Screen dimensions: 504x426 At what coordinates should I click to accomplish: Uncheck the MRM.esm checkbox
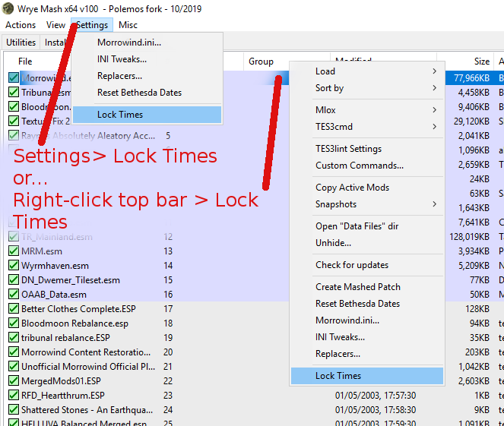(14, 251)
